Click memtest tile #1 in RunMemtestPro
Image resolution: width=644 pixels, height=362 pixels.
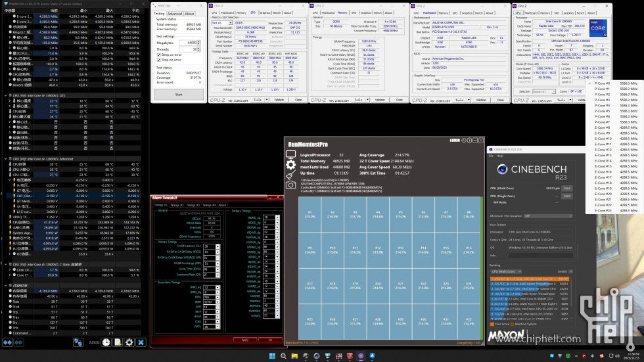click(x=310, y=215)
